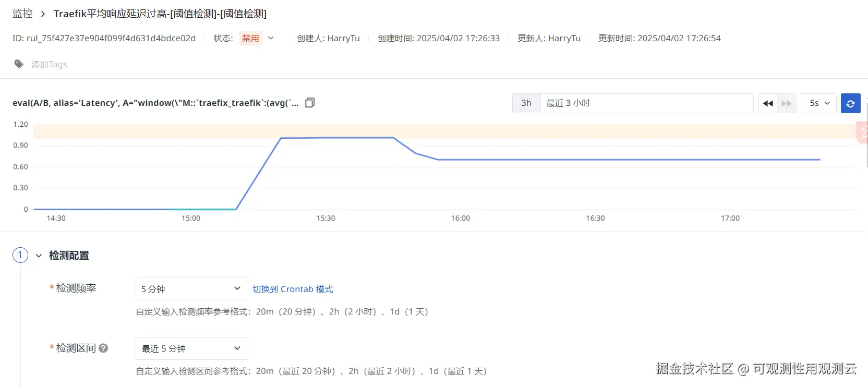
Task: Click the 3h time range shortcut
Action: click(x=526, y=103)
